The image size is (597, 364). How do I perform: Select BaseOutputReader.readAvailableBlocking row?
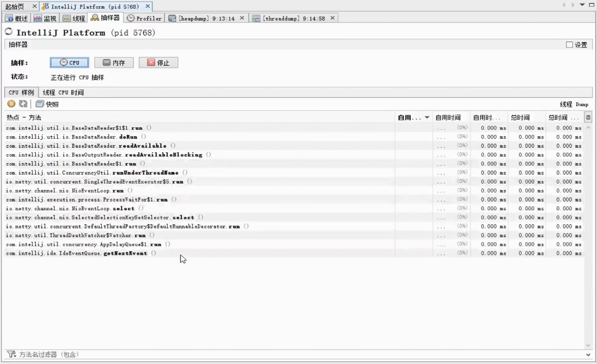tap(295, 155)
